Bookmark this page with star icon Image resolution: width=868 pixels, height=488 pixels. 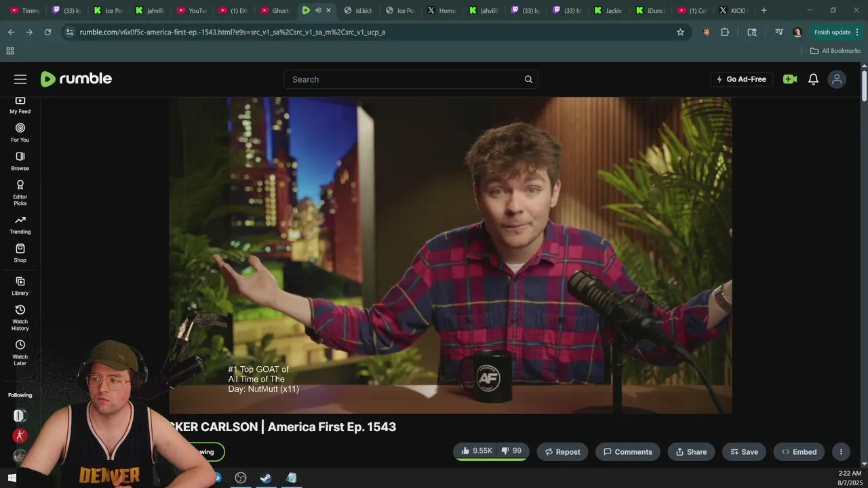pos(680,32)
